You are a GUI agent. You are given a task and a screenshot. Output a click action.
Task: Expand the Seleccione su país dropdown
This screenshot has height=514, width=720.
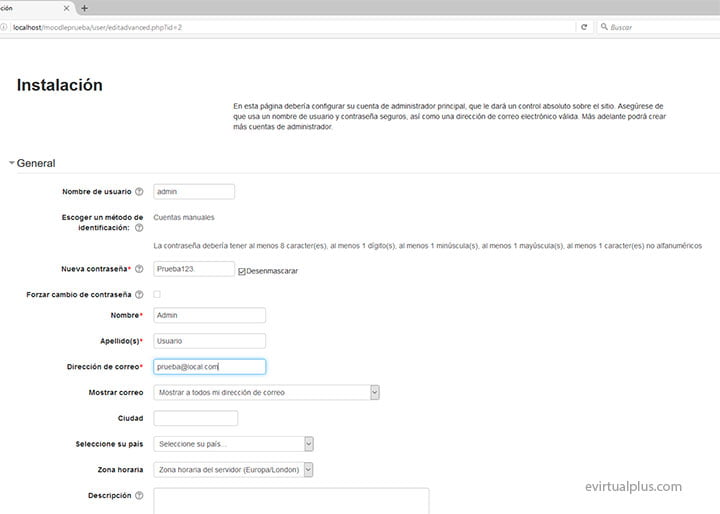(234, 444)
